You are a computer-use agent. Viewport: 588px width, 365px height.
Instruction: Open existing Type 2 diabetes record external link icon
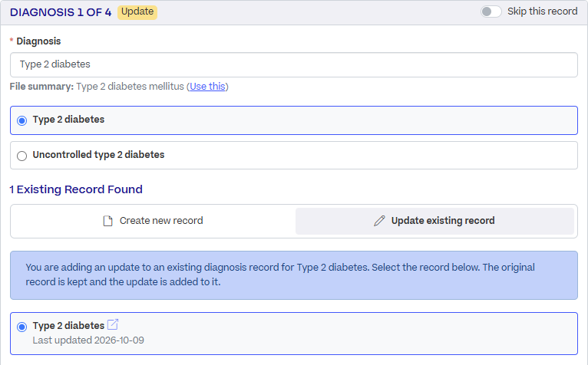click(113, 324)
